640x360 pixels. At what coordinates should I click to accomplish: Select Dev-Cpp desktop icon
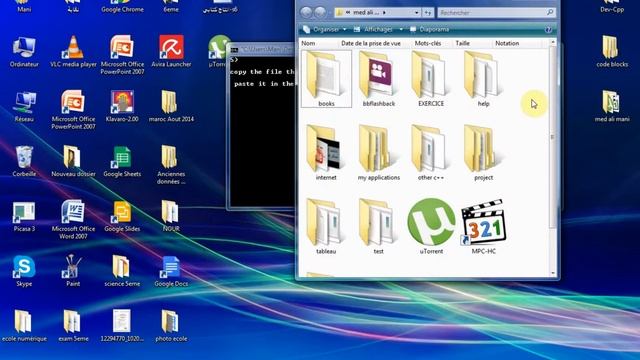pyautogui.click(x=612, y=7)
